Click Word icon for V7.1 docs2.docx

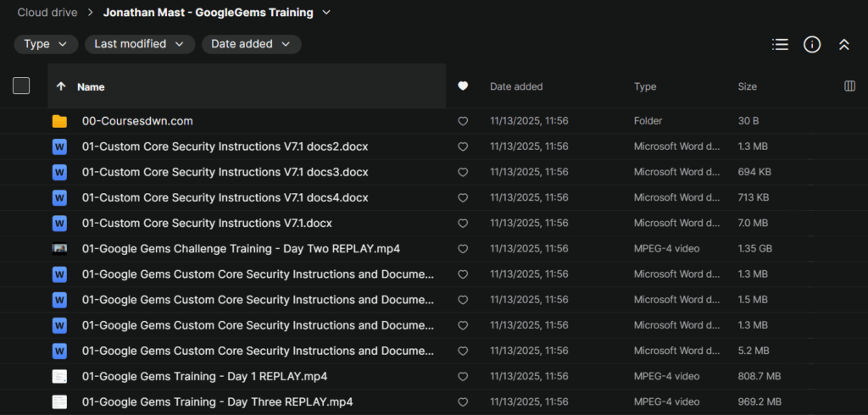(59, 147)
